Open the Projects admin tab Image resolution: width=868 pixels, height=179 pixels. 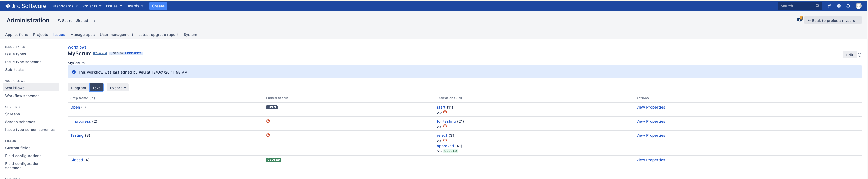click(40, 34)
